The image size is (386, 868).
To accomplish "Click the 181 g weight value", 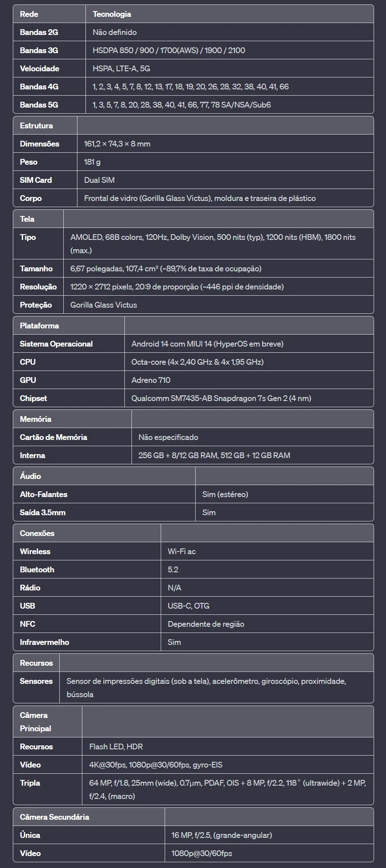I will click(x=92, y=162).
